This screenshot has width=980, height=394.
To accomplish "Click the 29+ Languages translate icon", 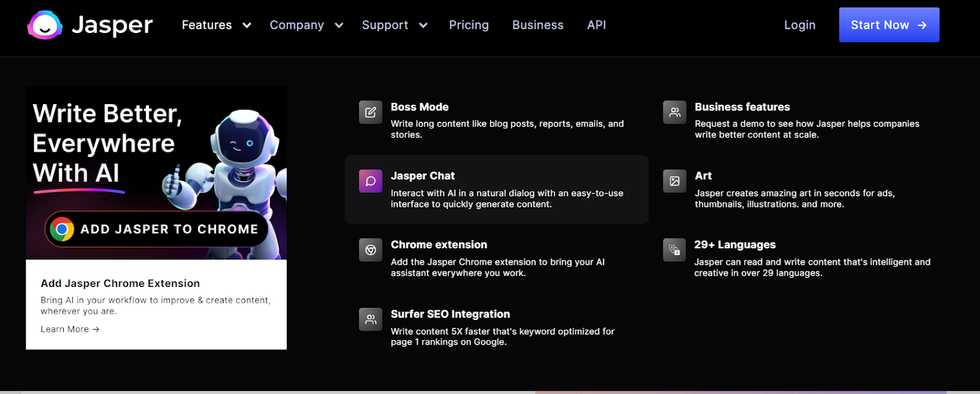I will (674, 250).
